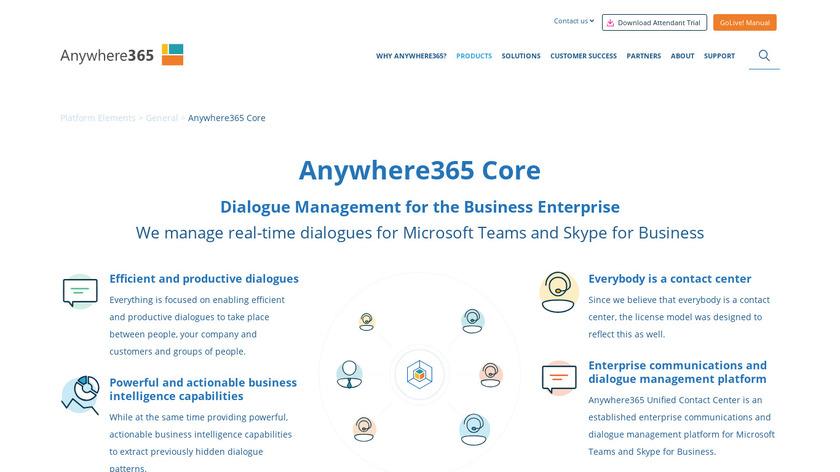Click Efficient and productive dialogues heading

point(204,279)
